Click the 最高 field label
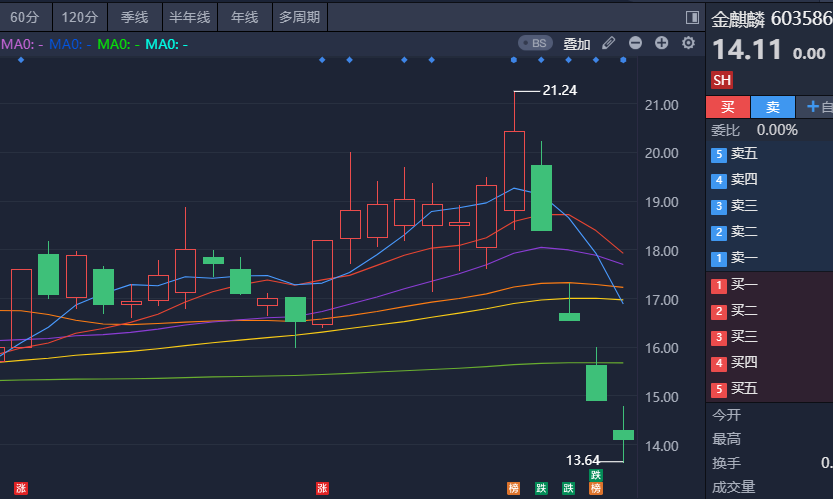The height and width of the screenshot is (499, 833). (x=726, y=439)
